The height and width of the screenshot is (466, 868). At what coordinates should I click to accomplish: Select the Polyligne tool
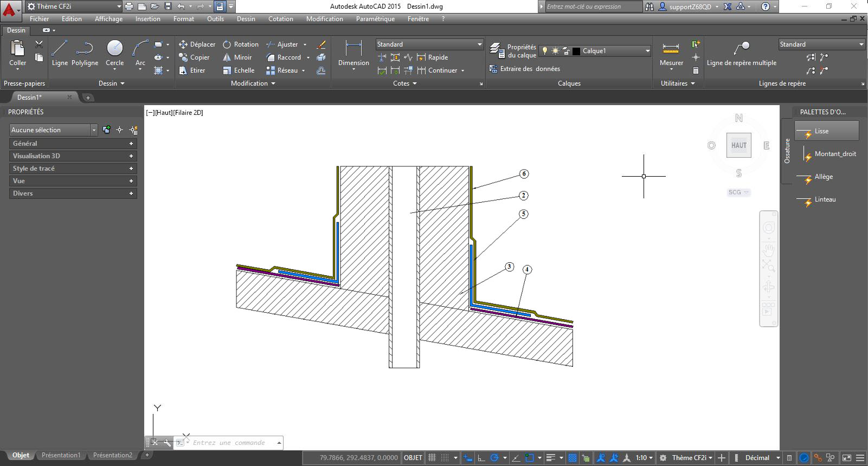(85, 53)
